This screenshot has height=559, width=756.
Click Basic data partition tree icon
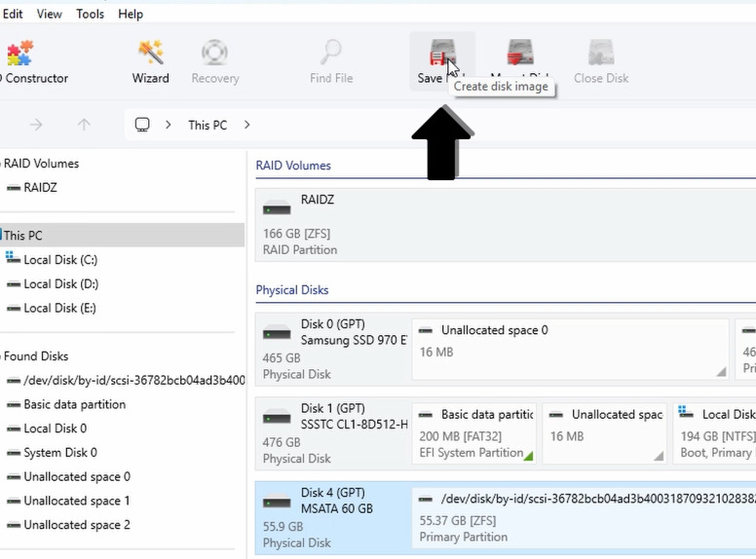14,405
